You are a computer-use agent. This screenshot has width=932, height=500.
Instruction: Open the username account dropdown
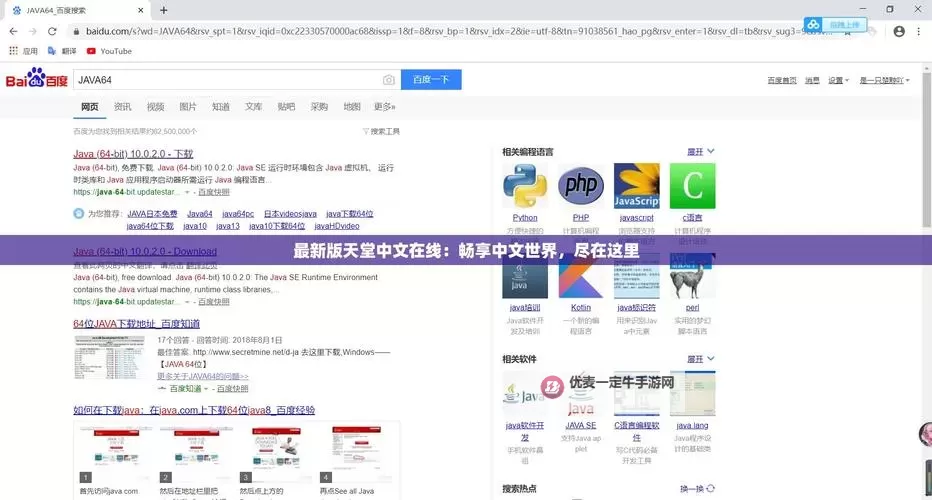tap(884, 80)
